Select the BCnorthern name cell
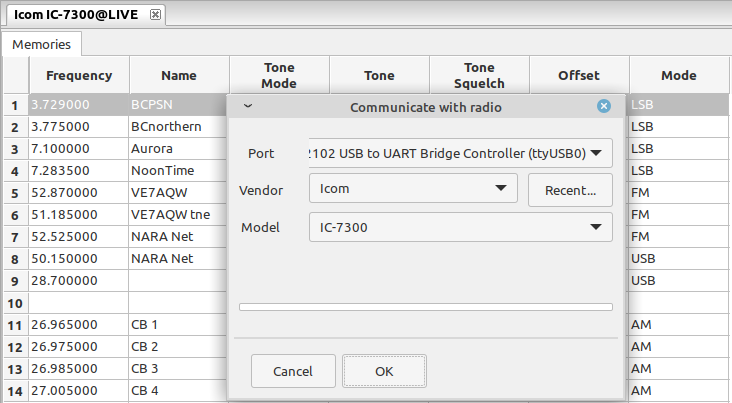This screenshot has width=732, height=403. pyautogui.click(x=178, y=127)
